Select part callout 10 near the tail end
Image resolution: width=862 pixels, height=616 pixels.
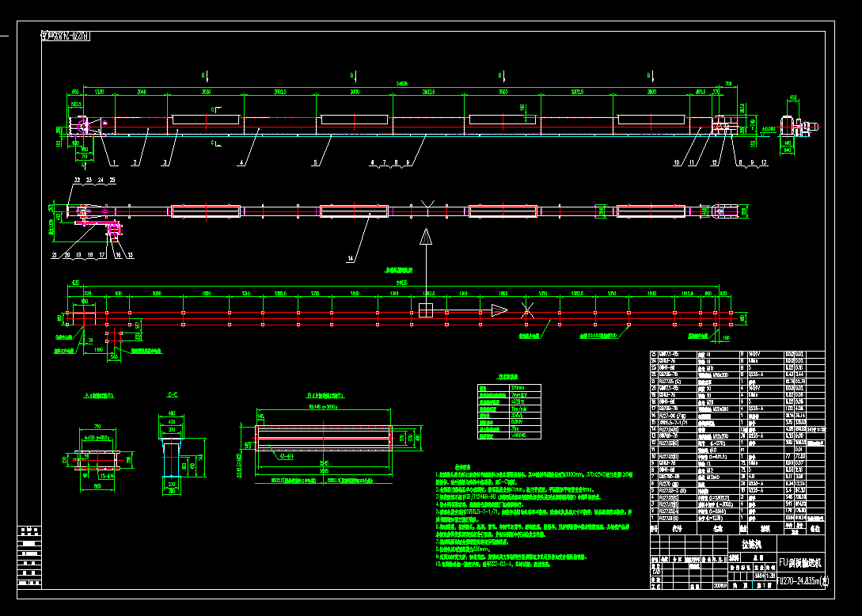(x=677, y=162)
